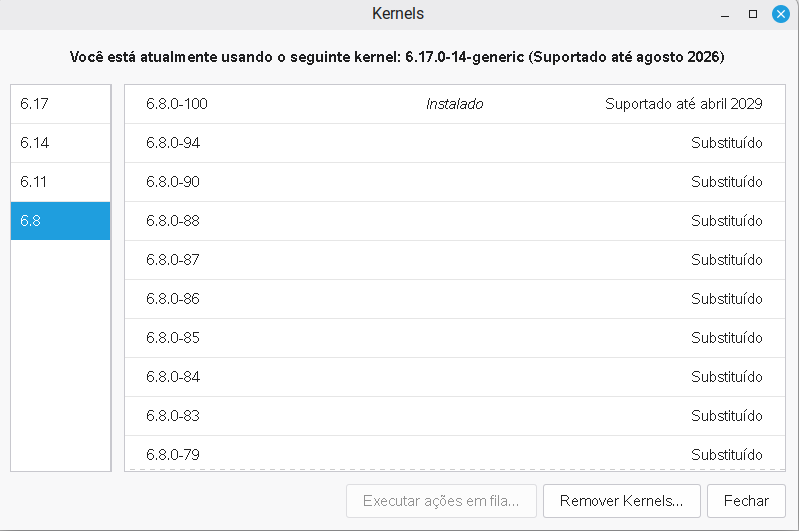Pick kernel 6.8.0-87 from list
The height and width of the screenshot is (531, 799).
pyautogui.click(x=454, y=260)
